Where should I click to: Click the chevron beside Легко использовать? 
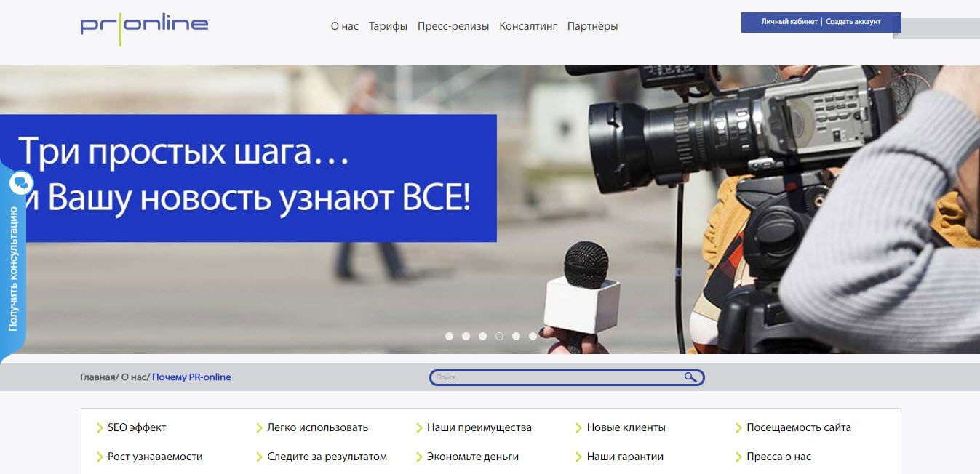click(x=259, y=427)
